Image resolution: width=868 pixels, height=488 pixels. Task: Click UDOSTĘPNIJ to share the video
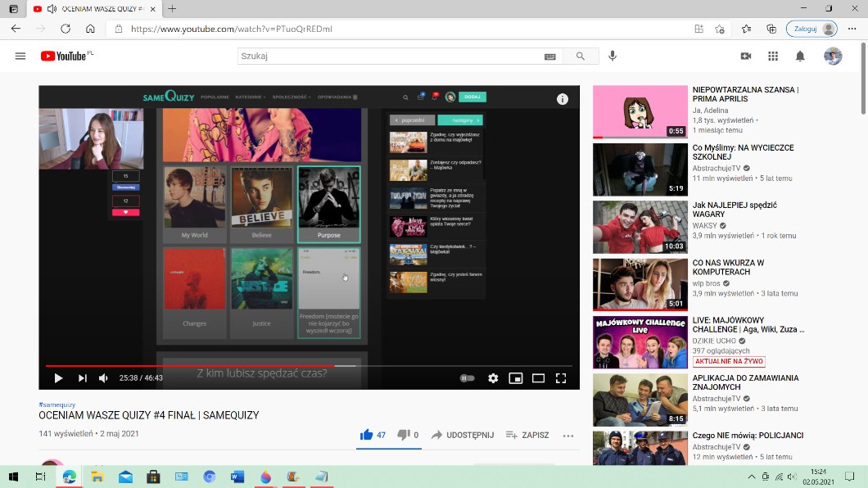[x=463, y=435]
